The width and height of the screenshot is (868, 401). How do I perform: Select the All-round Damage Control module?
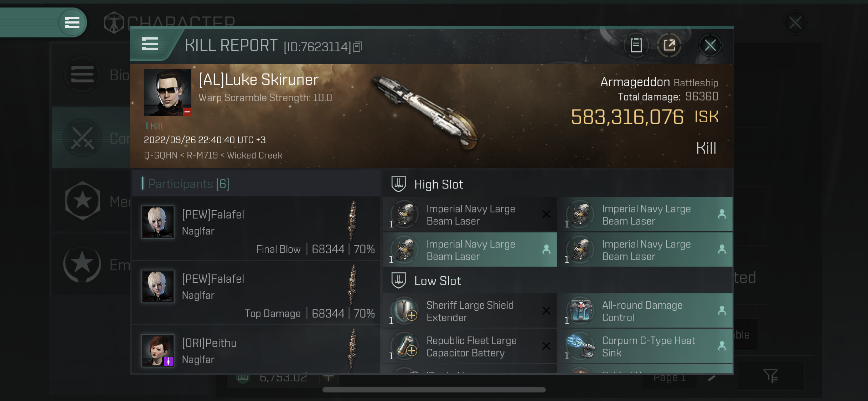[x=645, y=311]
